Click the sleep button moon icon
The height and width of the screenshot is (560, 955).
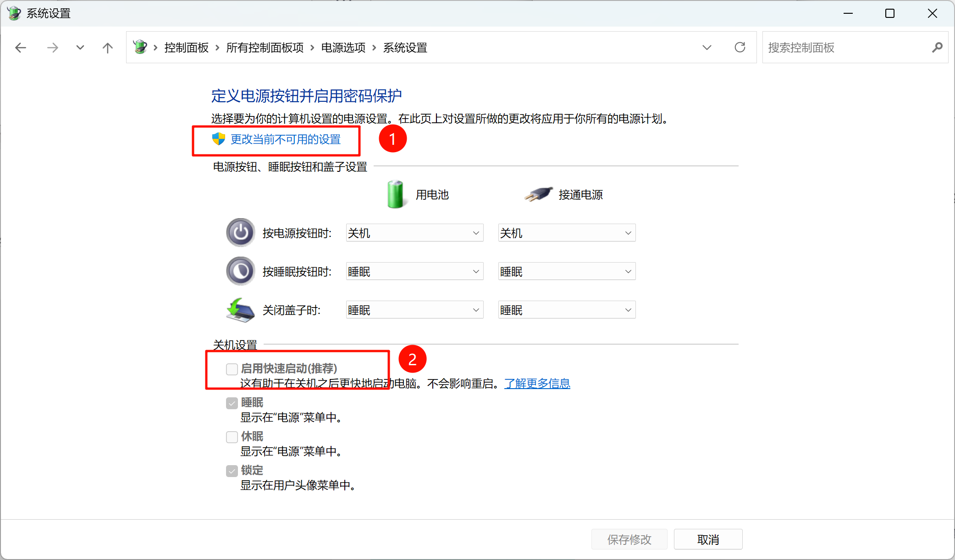point(240,271)
